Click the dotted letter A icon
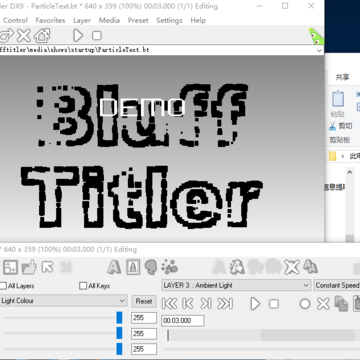This screenshot has width=360, height=360. [x=237, y=267]
